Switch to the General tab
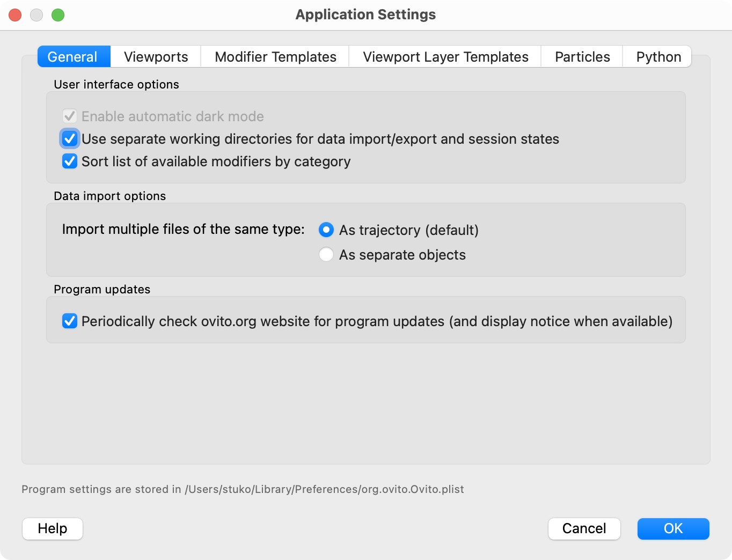 click(74, 57)
